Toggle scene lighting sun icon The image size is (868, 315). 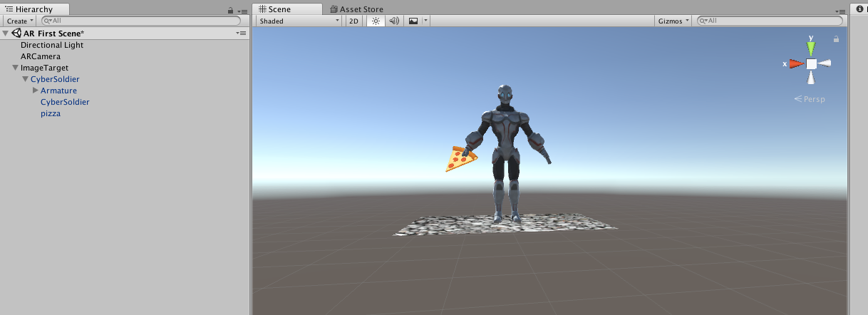[376, 21]
